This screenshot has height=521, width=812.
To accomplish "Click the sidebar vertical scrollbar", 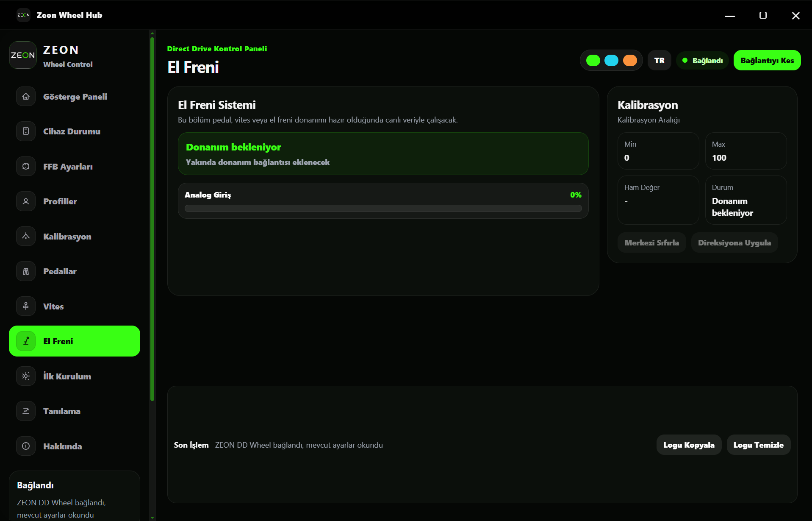I will (x=152, y=219).
